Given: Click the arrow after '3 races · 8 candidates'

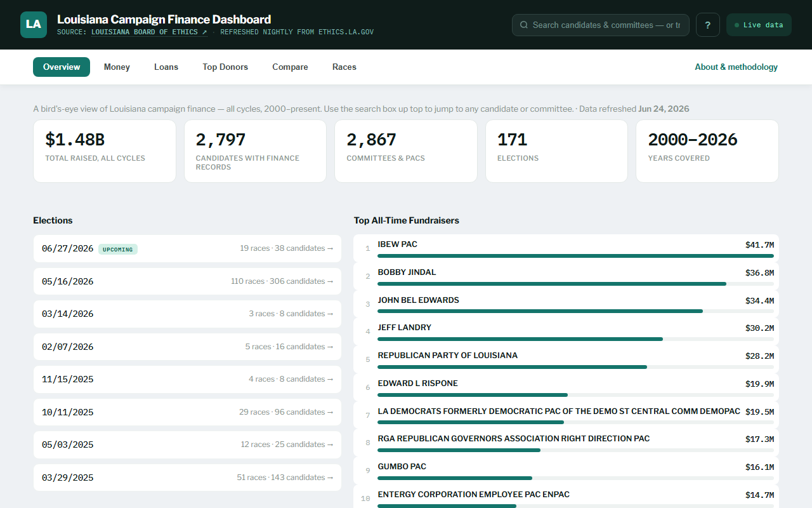Looking at the screenshot, I should 330,314.
